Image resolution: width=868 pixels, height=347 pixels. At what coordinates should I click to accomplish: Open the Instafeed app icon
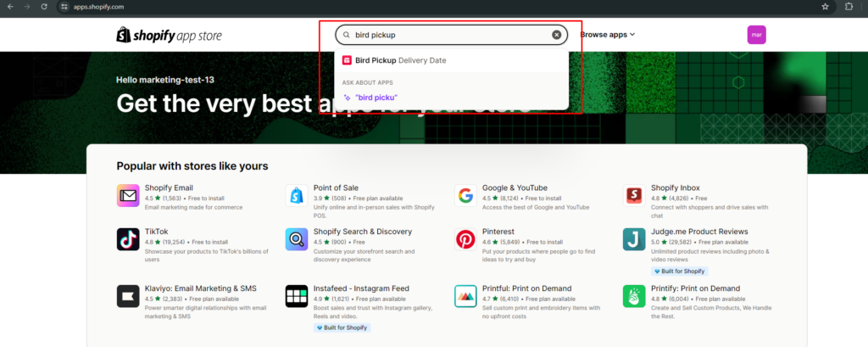[297, 297]
